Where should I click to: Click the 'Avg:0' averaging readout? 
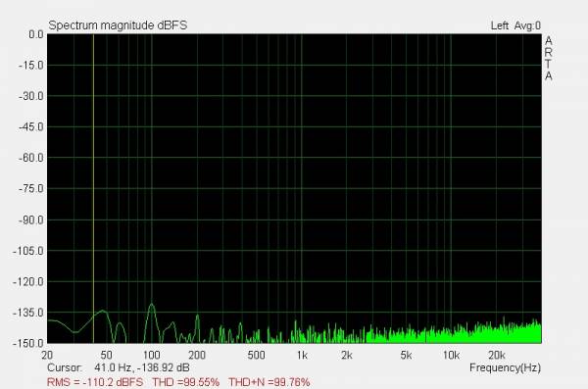(527, 25)
